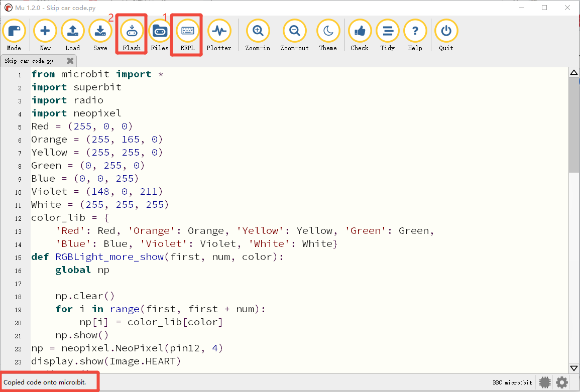
Task: Quit the Mu editor
Action: pyautogui.click(x=446, y=35)
